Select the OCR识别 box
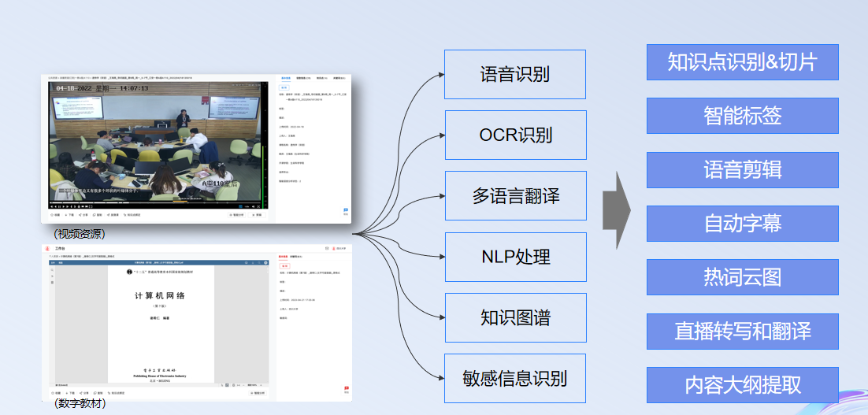 point(515,135)
